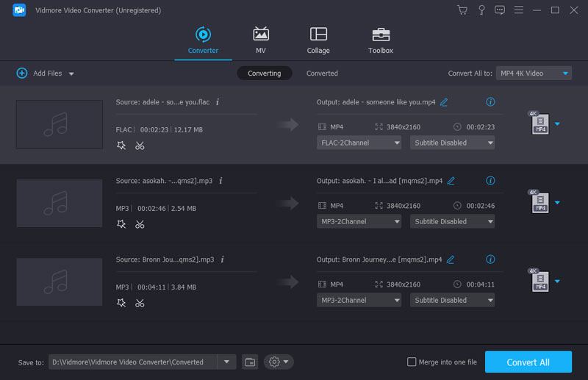Rename the asokah output file
Image resolution: width=588 pixels, height=380 pixels.
451,181
